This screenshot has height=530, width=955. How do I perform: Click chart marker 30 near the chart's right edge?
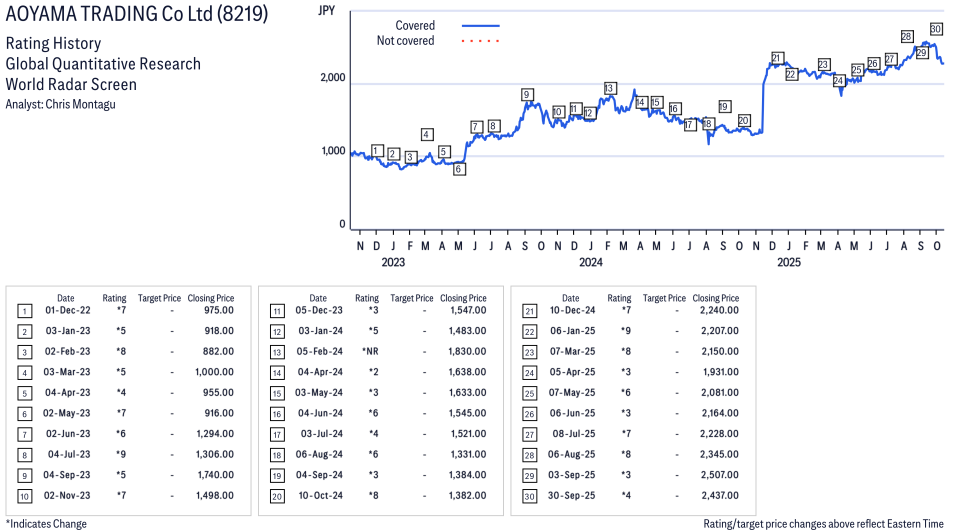(x=936, y=29)
